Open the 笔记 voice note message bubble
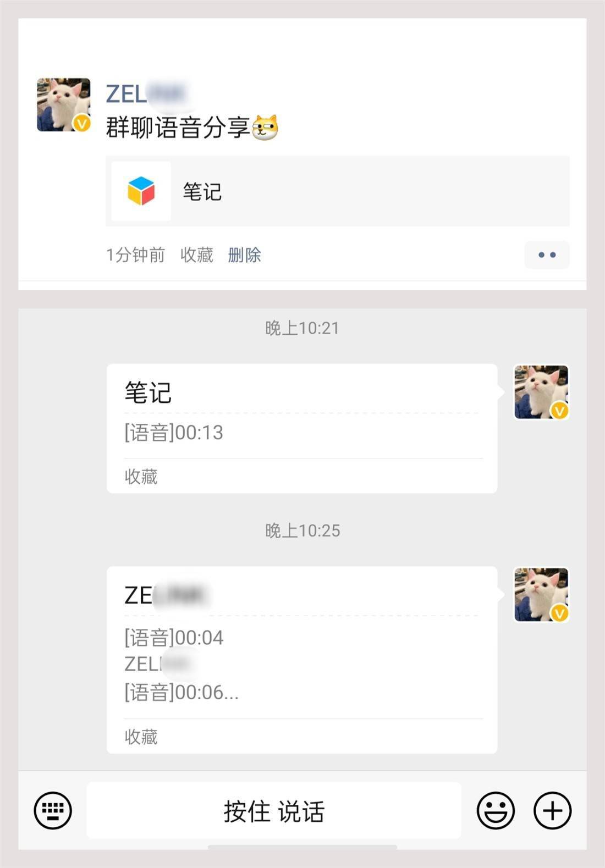The height and width of the screenshot is (868, 605). (301, 418)
